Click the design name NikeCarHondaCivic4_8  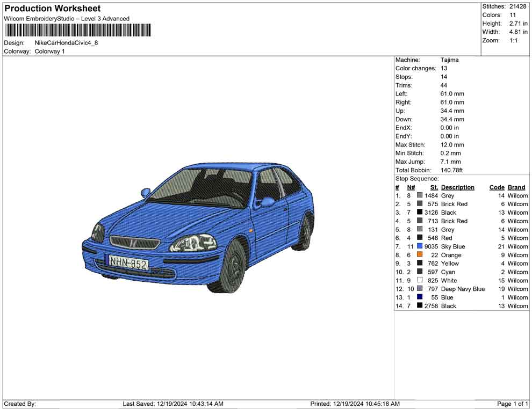tap(64, 43)
